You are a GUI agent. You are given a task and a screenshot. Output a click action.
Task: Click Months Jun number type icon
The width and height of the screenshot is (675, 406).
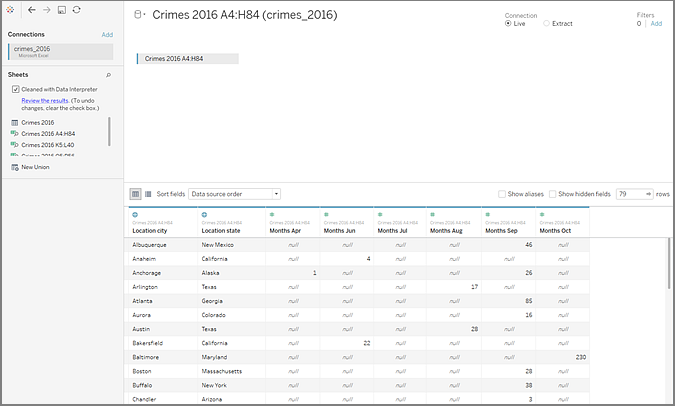(x=326, y=214)
